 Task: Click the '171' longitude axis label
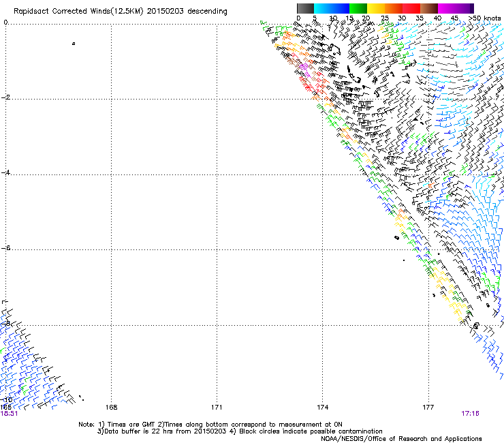click(x=217, y=408)
